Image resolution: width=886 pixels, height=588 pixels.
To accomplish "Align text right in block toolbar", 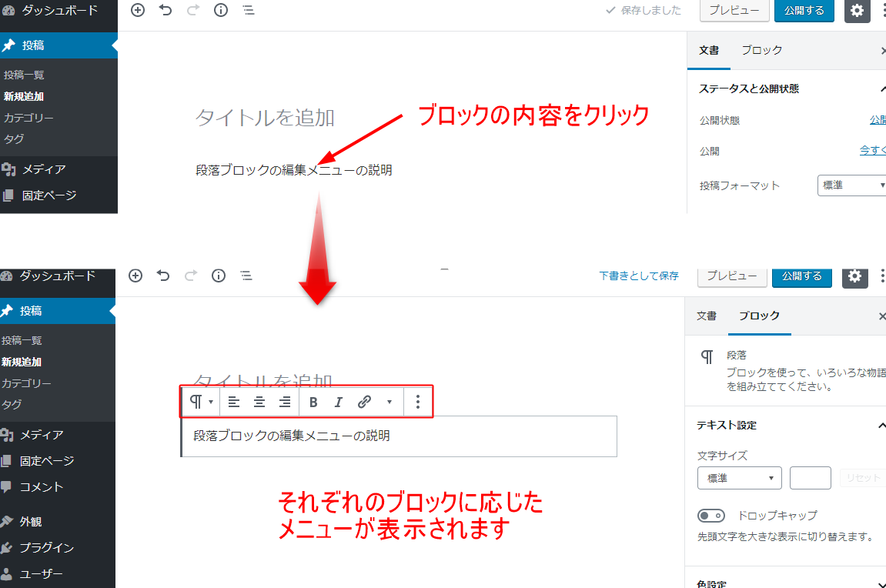I will (285, 402).
